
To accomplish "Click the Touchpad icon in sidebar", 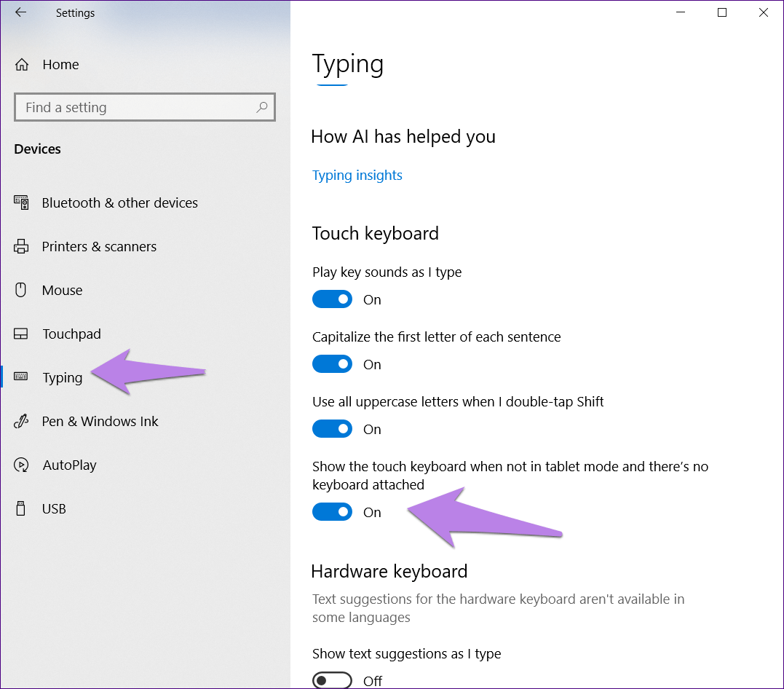I will click(21, 334).
